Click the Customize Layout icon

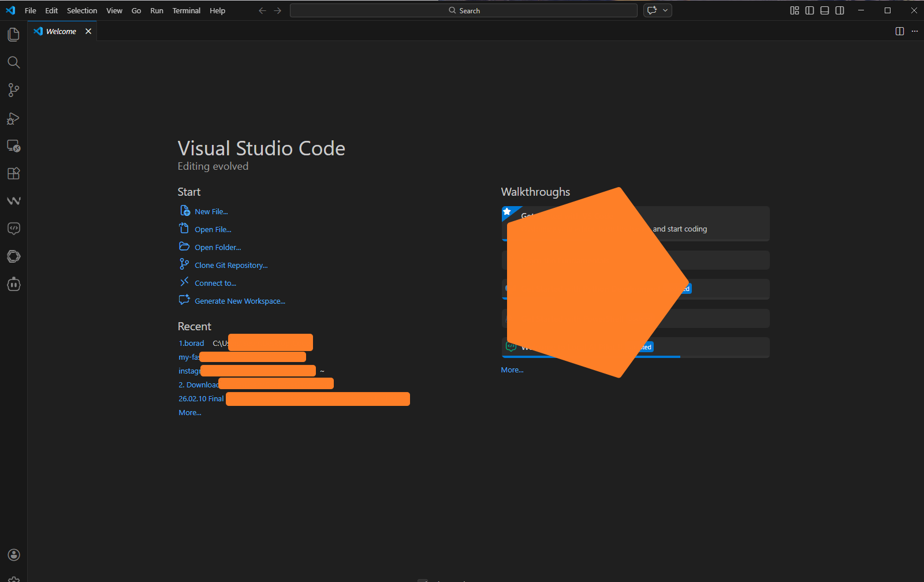(x=795, y=10)
